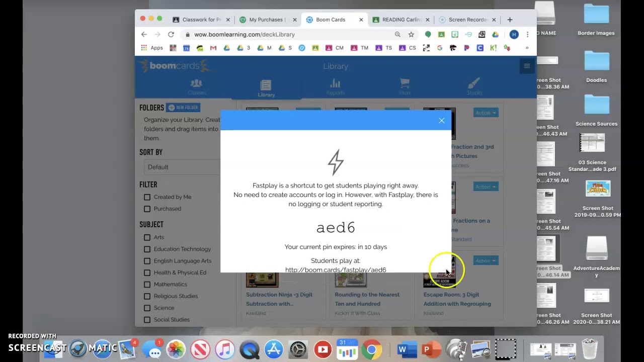Open the Classroom bookmark labeled CM
The width and height of the screenshot is (644, 362).
coord(334,48)
